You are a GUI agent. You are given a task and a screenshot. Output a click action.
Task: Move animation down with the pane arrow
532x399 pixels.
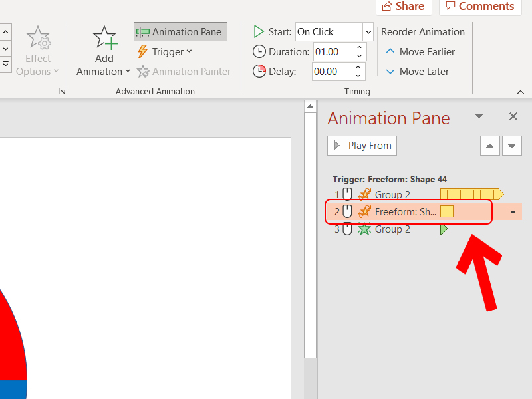pos(511,146)
